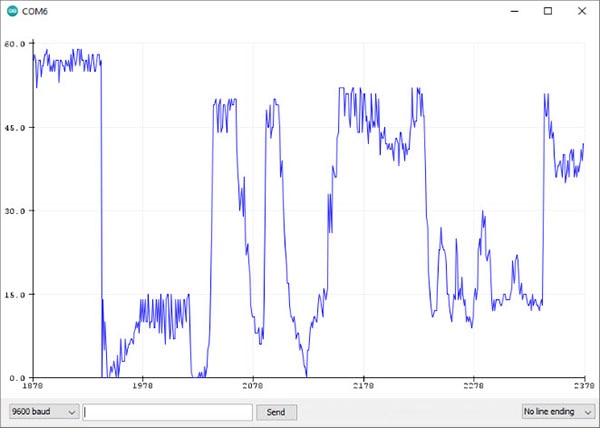Focus the serial message input field
The image size is (600, 428).
tap(168, 412)
